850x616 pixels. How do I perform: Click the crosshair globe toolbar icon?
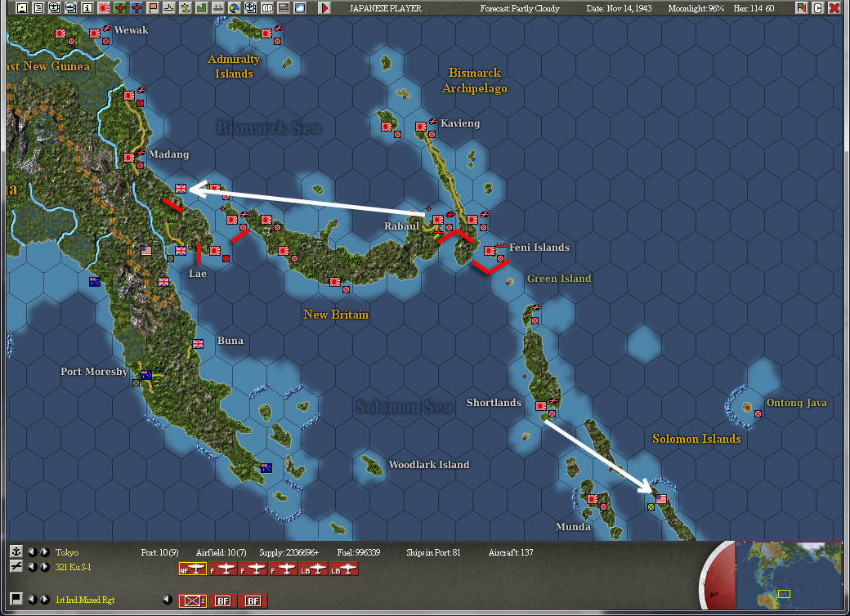250,8
